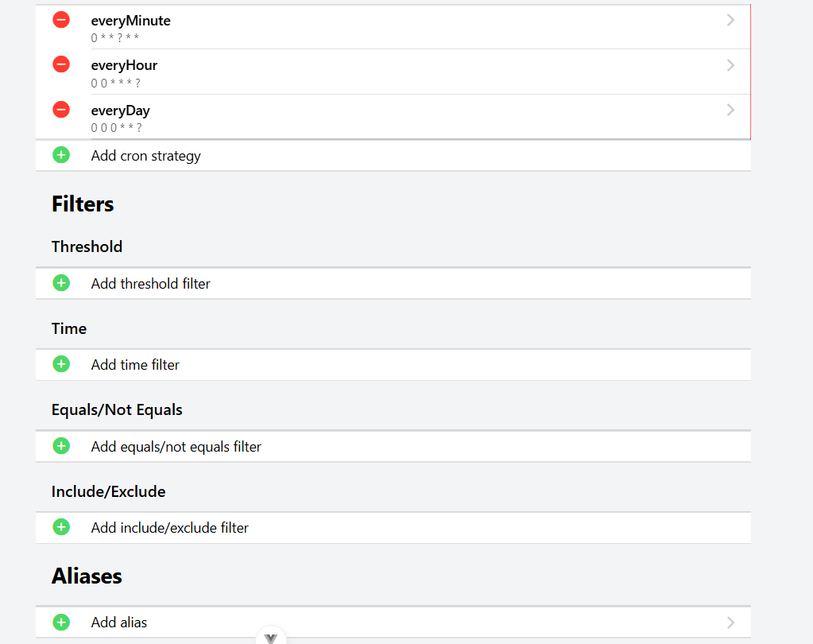Delete the everyHour strategy with red minus
This screenshot has height=644, width=813.
(x=61, y=64)
